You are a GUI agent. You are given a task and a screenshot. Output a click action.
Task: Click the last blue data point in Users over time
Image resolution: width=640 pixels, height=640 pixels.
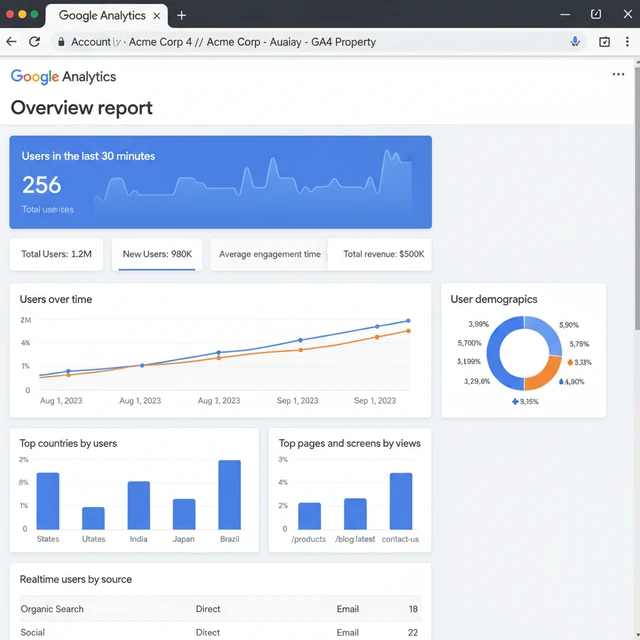(x=408, y=321)
